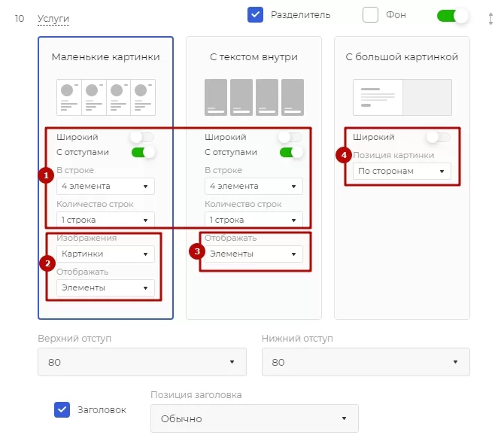The width and height of the screenshot is (504, 447).
Task: Open the Позиция заголовка dropdown
Action: (254, 418)
